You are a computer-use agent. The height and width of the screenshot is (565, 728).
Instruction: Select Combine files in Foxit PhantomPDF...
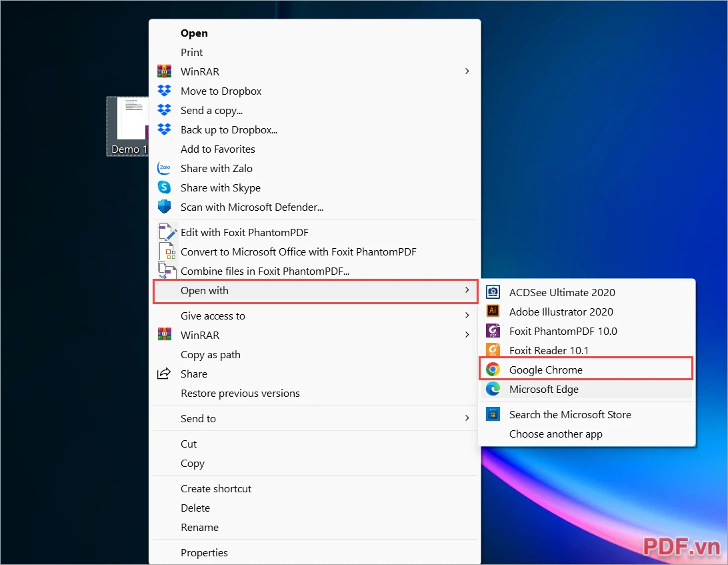tap(315, 271)
